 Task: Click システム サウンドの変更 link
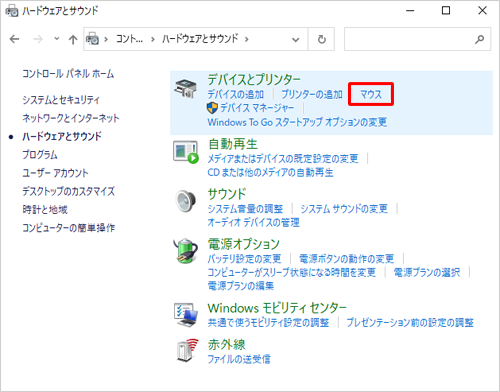tap(344, 209)
